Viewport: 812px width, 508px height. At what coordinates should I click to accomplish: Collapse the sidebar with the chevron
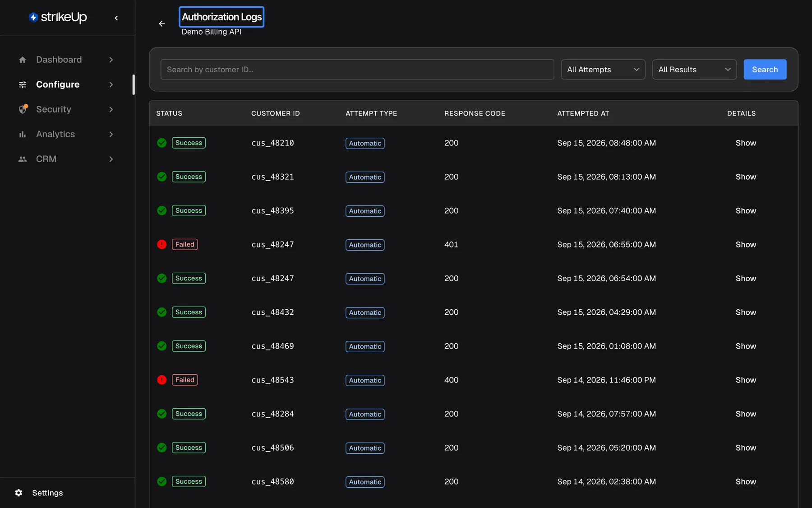coord(116,18)
